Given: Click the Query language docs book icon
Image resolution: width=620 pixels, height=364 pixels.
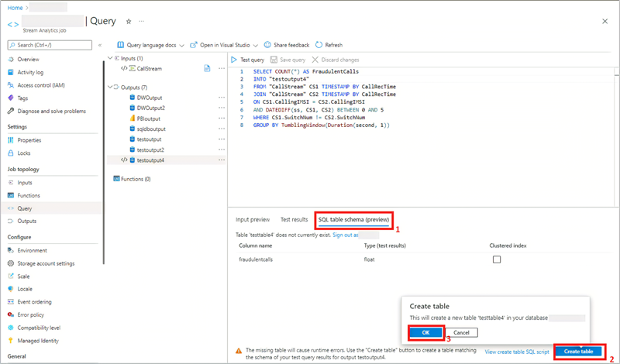Looking at the screenshot, I should (x=121, y=45).
